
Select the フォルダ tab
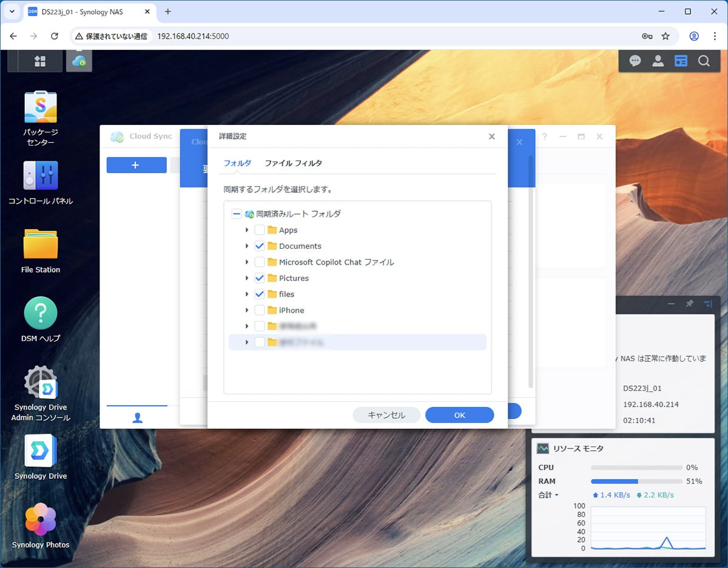[x=237, y=163]
